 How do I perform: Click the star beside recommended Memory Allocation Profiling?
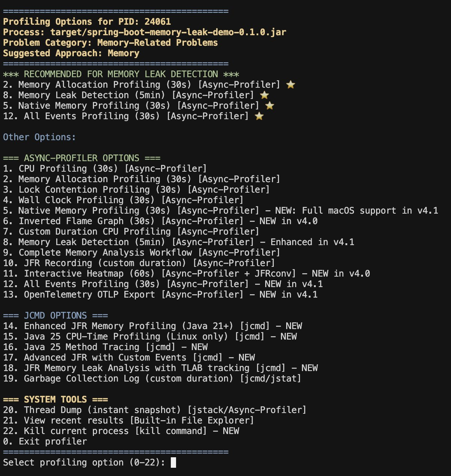(x=290, y=85)
